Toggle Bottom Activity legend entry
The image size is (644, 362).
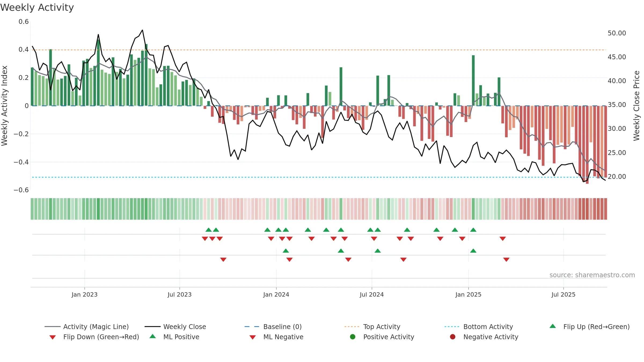[479, 327]
